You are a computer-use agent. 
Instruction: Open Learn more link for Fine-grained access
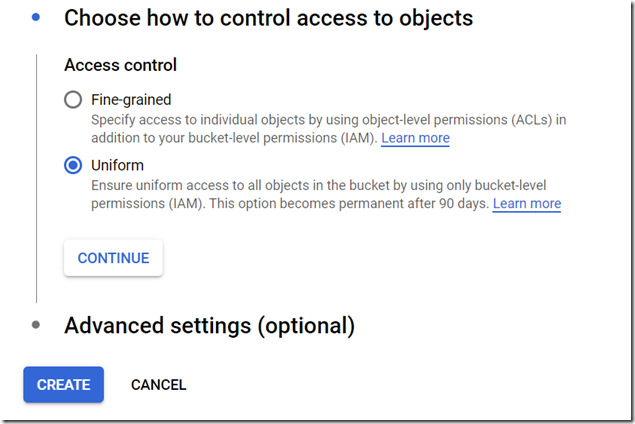pyautogui.click(x=415, y=138)
